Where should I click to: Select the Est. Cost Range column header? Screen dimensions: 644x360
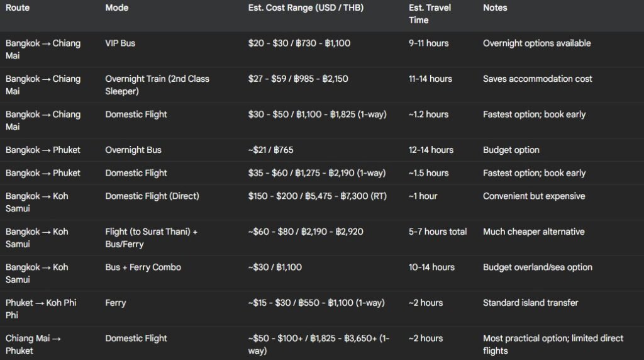tap(306, 8)
